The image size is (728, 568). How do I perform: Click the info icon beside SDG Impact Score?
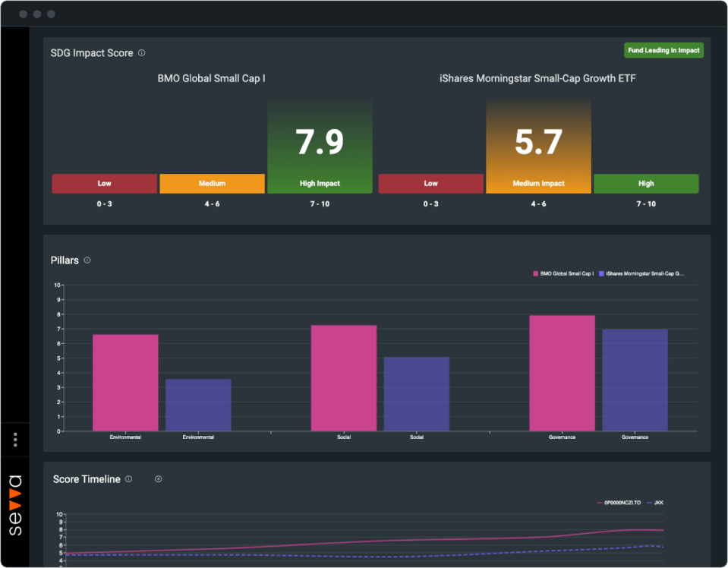pyautogui.click(x=142, y=53)
